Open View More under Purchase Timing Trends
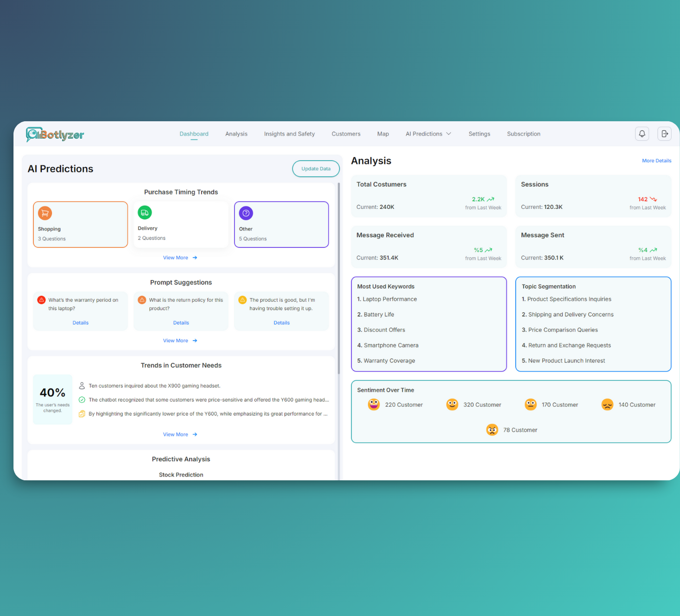The height and width of the screenshot is (616, 680). [180, 258]
